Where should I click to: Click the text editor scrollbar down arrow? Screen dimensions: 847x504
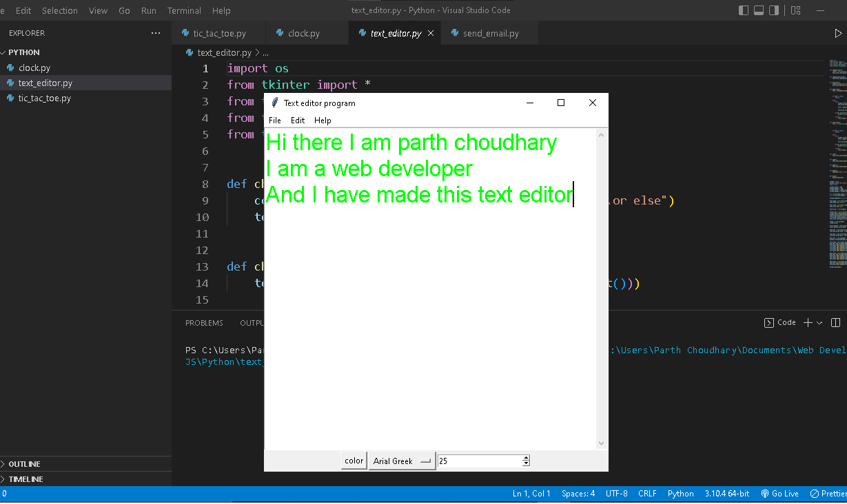[x=602, y=443]
